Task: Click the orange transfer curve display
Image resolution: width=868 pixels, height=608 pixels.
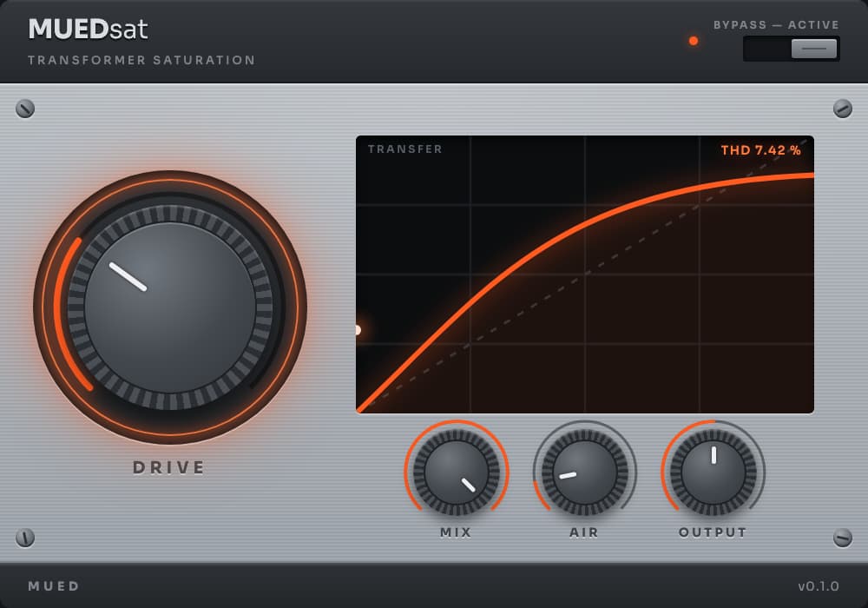Action: (584, 274)
